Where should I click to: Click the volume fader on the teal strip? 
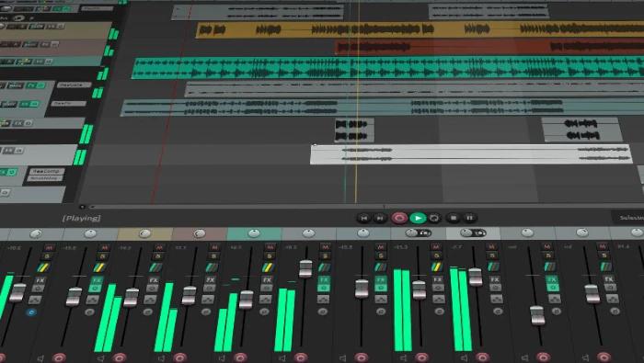246,300
